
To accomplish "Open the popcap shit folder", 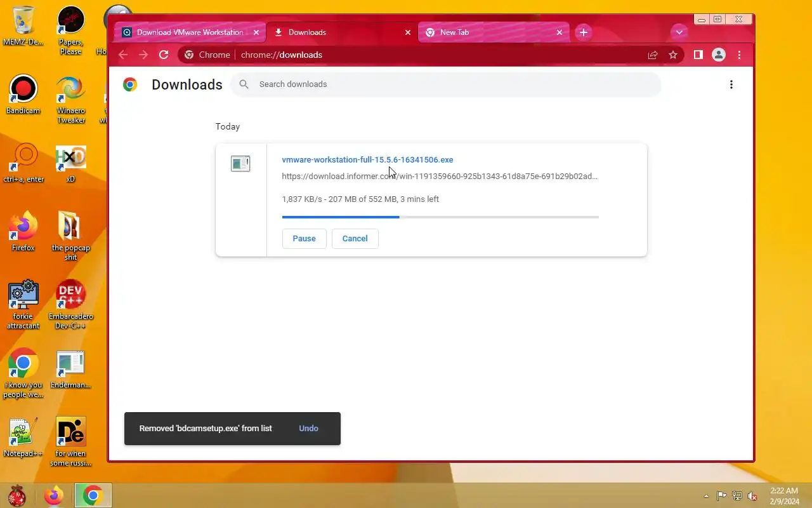I will [70, 236].
